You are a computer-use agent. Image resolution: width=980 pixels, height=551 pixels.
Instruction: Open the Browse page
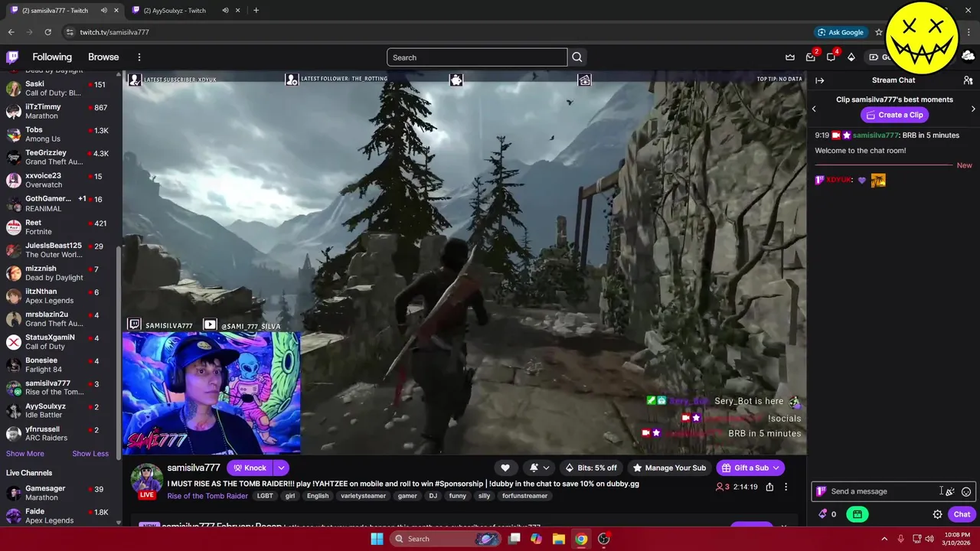click(x=103, y=57)
